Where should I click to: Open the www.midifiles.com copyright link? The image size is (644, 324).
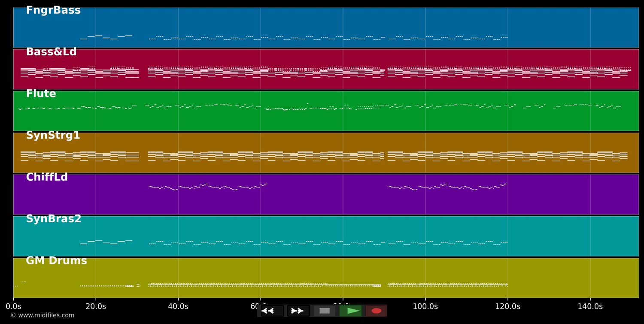pos(42,315)
